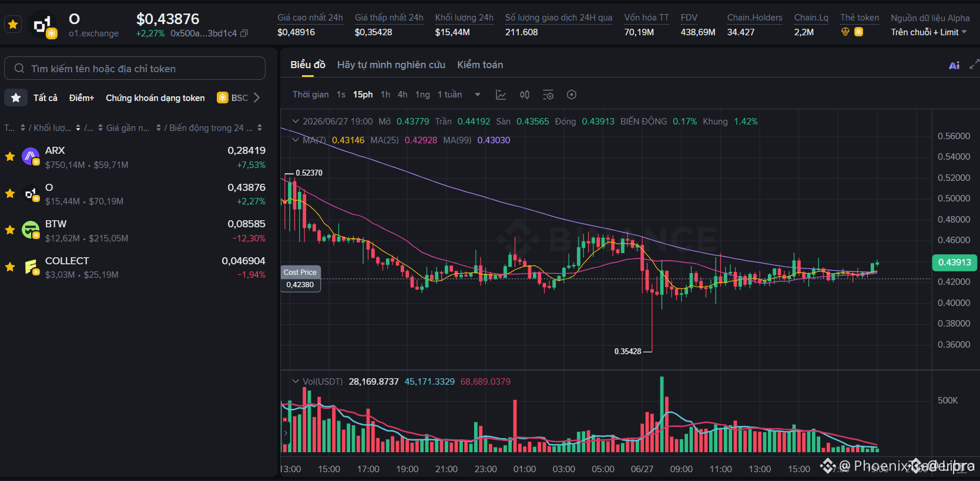980x481 pixels.
Task: Click the MA(25) value 0.42928
Action: [x=421, y=140]
